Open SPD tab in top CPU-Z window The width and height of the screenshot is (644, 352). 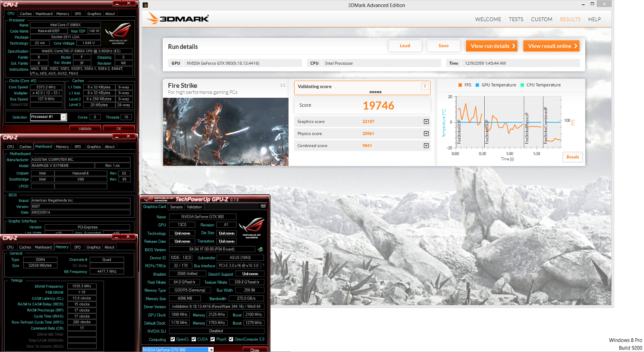(78, 14)
